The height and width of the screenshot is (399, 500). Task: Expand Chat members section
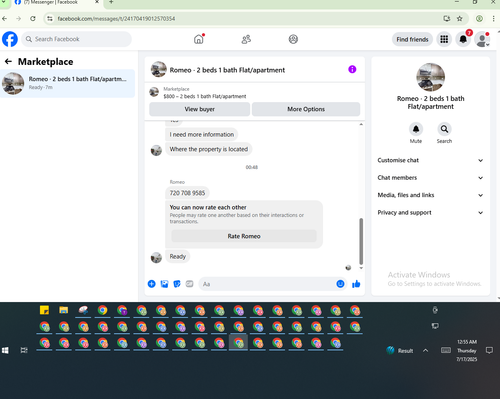430,178
